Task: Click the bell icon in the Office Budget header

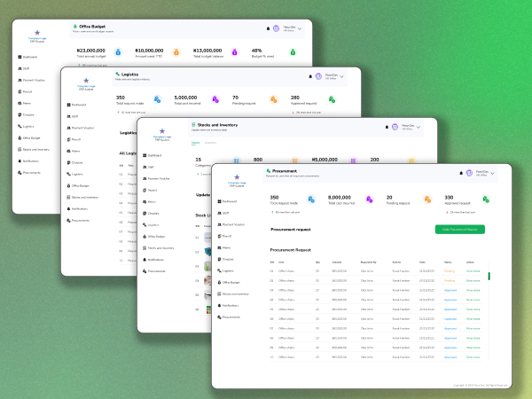Action: 268,28
